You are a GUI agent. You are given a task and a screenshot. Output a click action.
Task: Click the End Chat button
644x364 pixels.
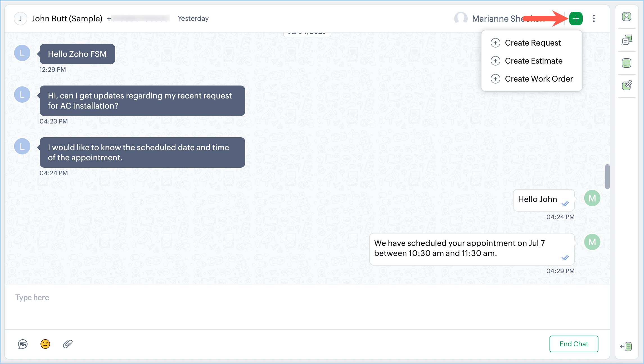click(574, 344)
